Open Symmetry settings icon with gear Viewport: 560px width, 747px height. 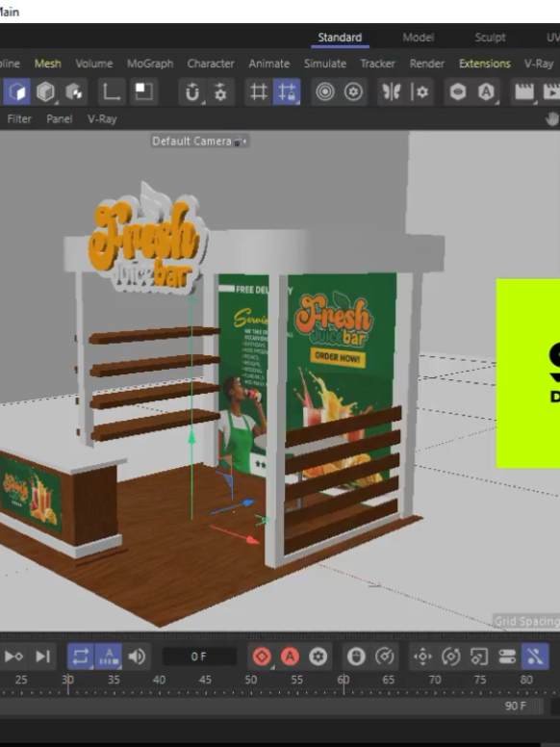[x=420, y=91]
